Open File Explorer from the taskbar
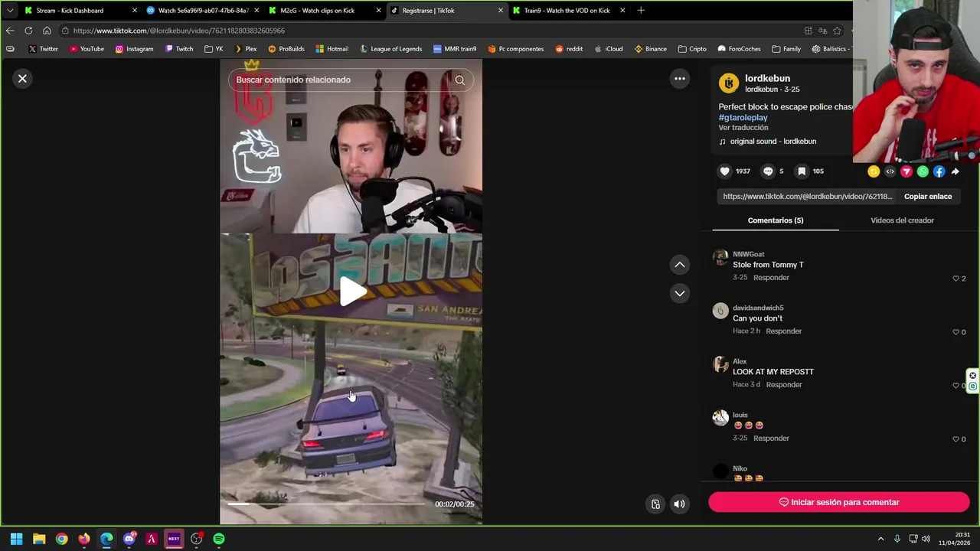The width and height of the screenshot is (980, 551). coord(39,539)
